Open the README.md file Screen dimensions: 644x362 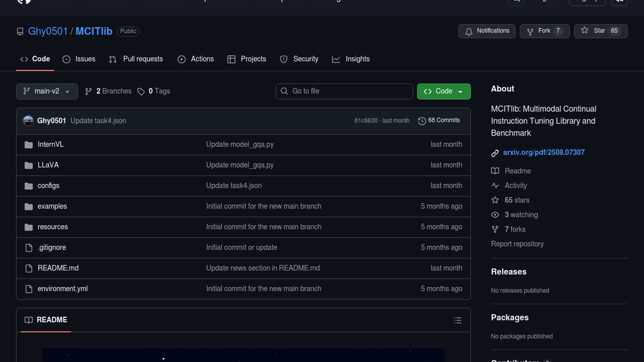point(58,268)
